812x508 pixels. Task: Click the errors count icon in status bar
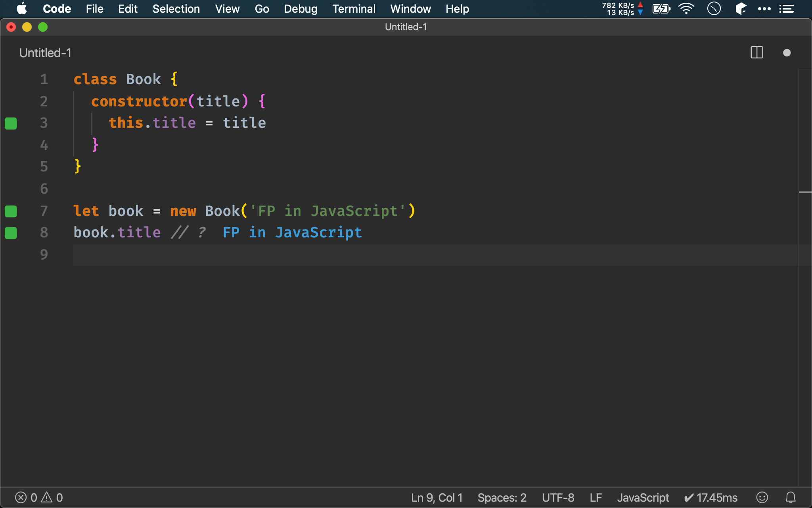click(21, 497)
